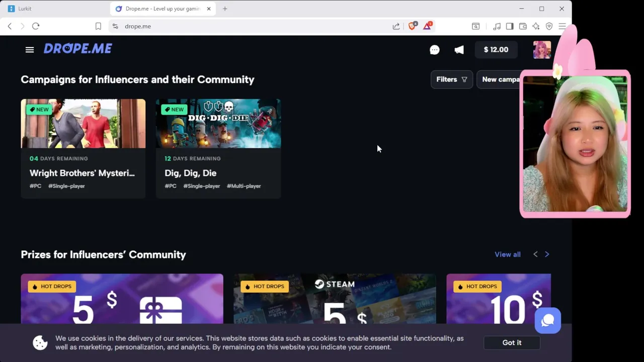Click the NEW badge on Dig, Dig, Die
The height and width of the screenshot is (362, 644).
(x=174, y=110)
